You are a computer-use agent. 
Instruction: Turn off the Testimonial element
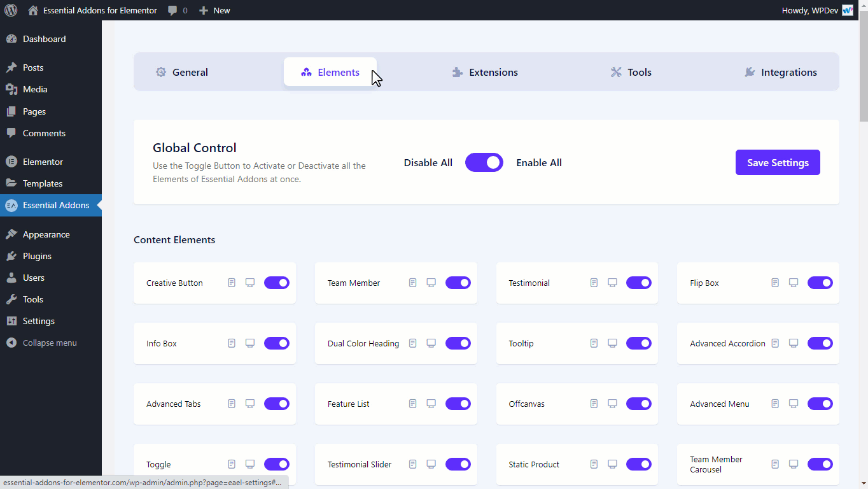pyautogui.click(x=639, y=283)
